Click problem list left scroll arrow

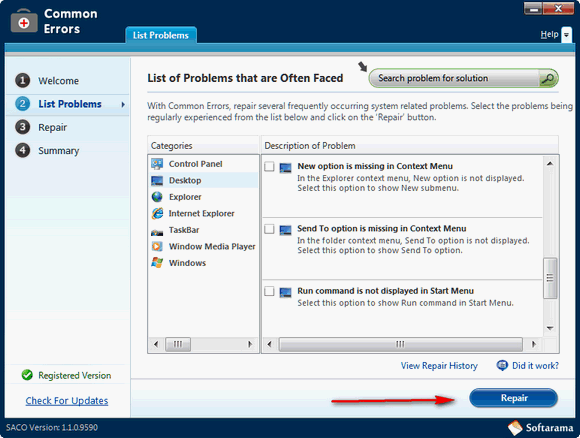point(270,344)
